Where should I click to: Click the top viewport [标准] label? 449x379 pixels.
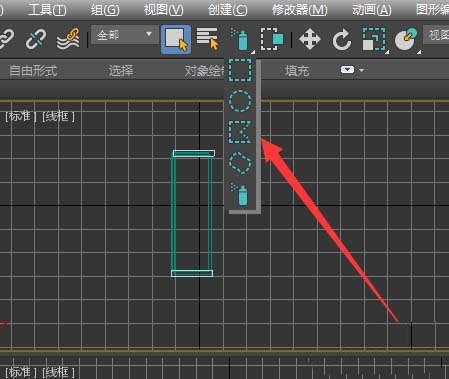coord(20,116)
